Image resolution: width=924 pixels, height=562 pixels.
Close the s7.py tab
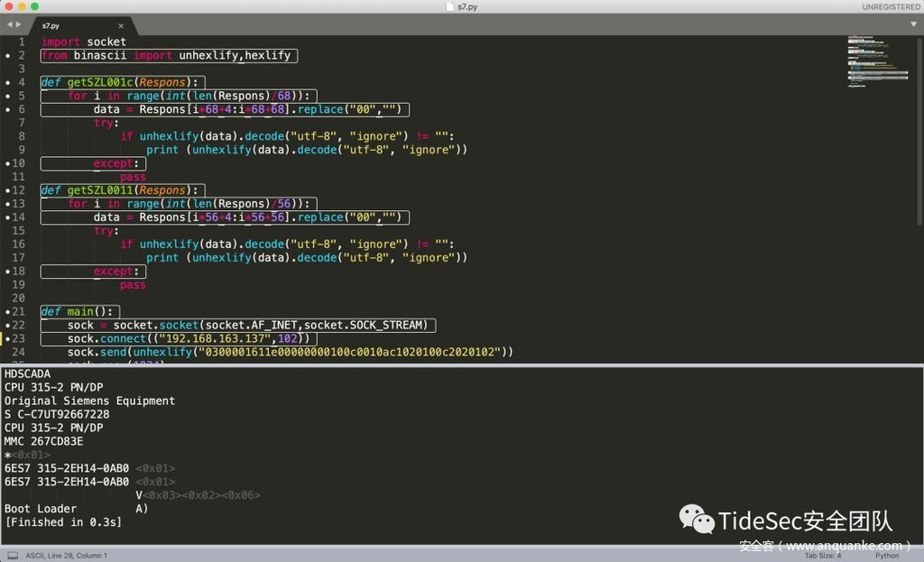click(121, 26)
